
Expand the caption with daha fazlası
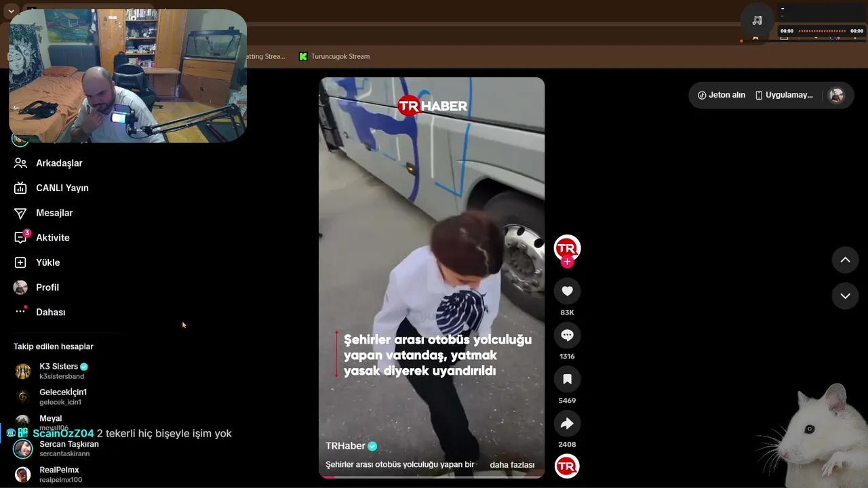pos(512,465)
